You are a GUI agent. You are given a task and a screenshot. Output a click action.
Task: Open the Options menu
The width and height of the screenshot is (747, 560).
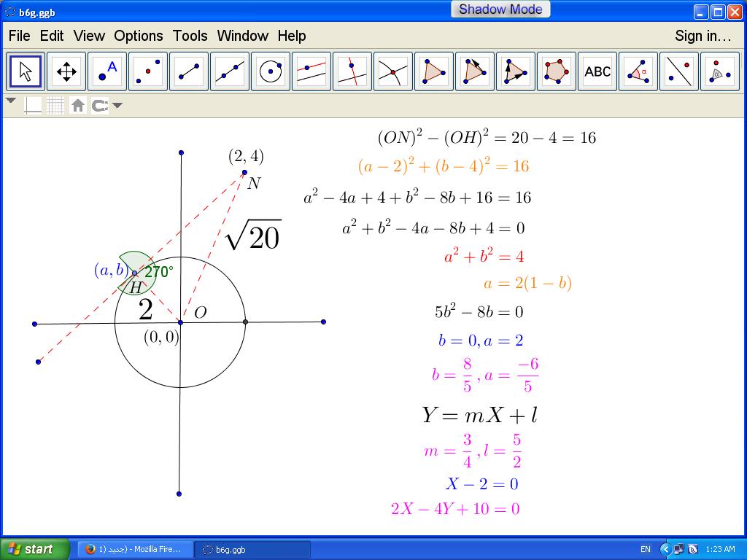coord(139,36)
